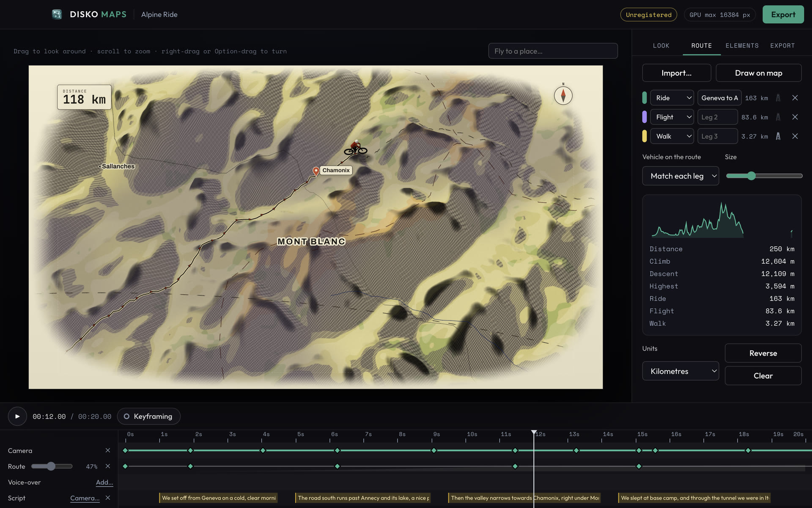
Task: Switch to the ELEMENTS tab
Action: pos(742,46)
